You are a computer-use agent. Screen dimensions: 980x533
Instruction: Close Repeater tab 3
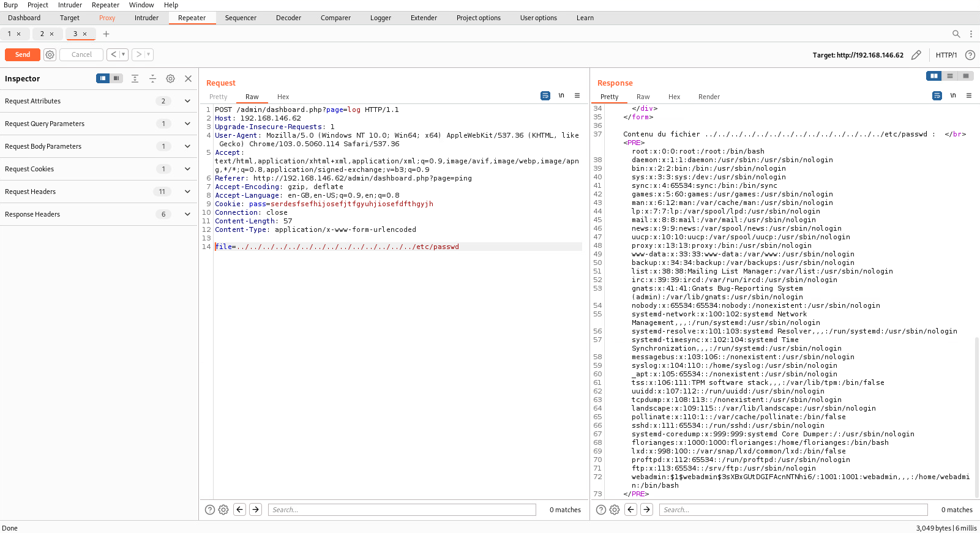tap(85, 34)
